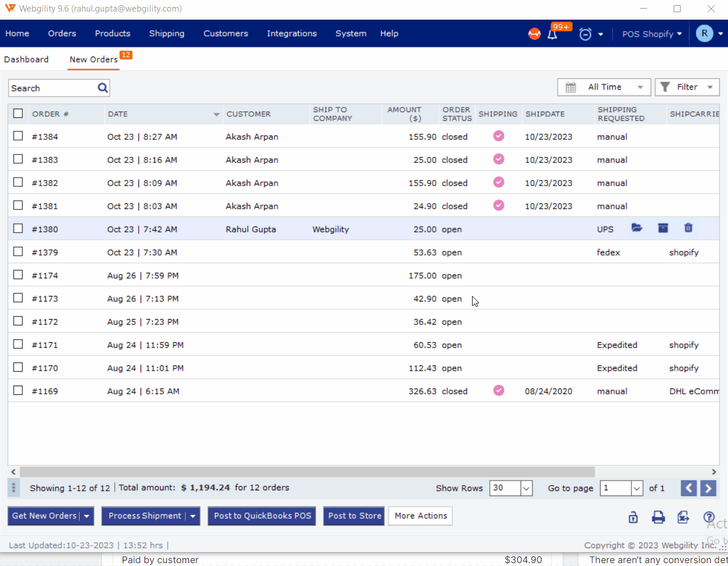The image size is (728, 566).
Task: Delete order #1380 with the trash icon
Action: (688, 228)
